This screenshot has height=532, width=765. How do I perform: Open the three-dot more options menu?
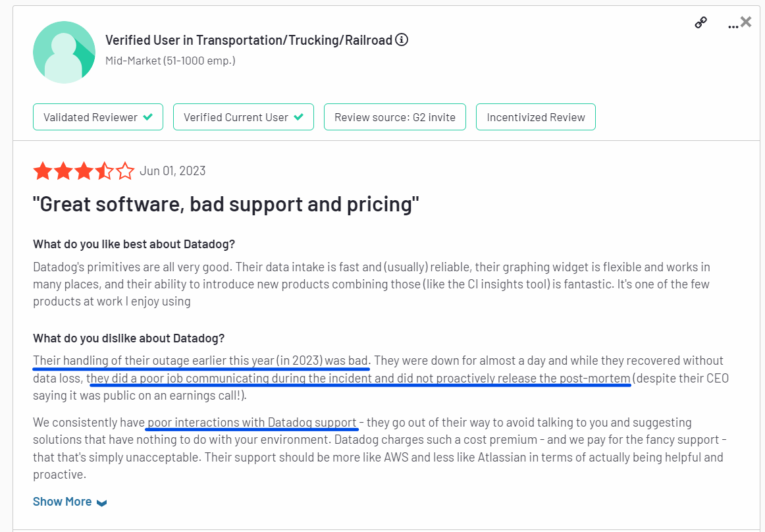(733, 26)
